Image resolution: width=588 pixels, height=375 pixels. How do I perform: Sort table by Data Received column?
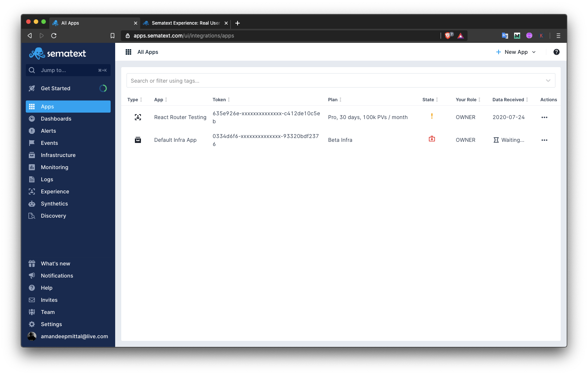(510, 100)
